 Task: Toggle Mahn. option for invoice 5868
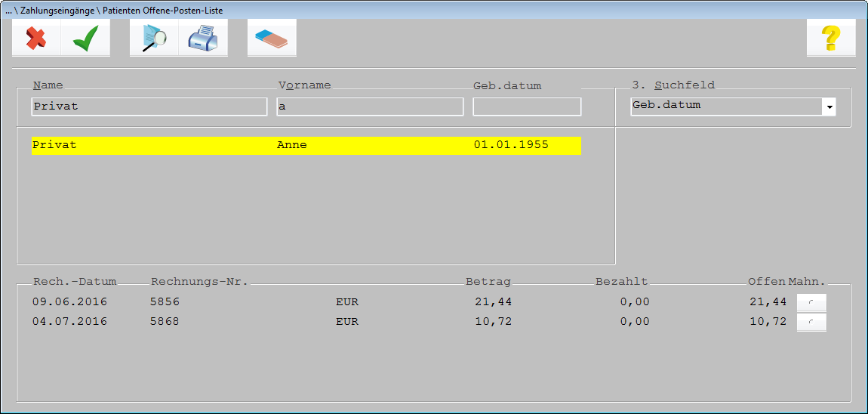811,322
